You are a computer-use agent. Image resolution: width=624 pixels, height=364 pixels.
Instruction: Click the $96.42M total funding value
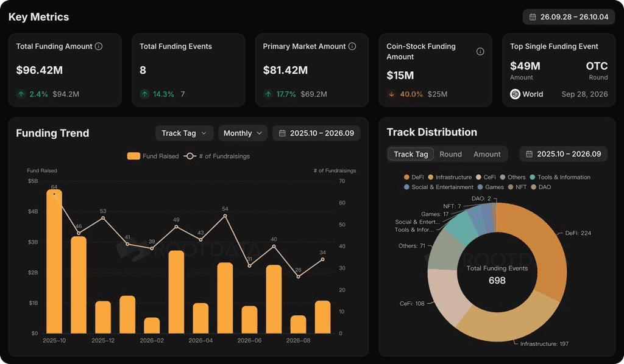[40, 71]
